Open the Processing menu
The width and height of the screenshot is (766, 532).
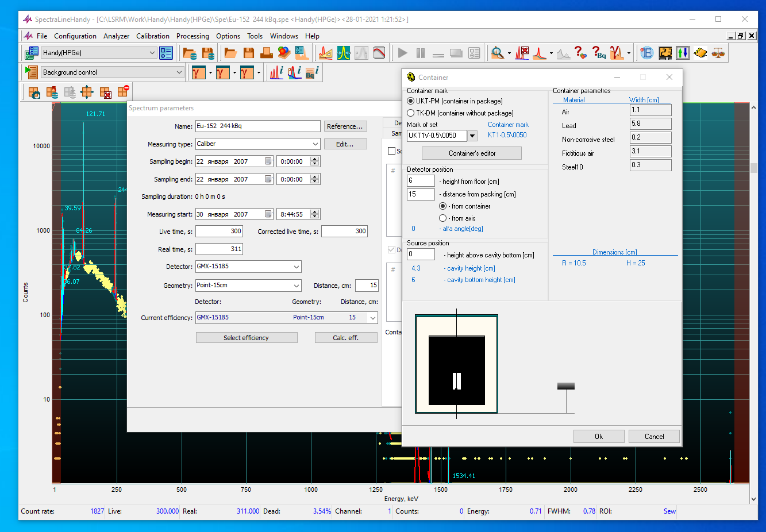coord(193,36)
